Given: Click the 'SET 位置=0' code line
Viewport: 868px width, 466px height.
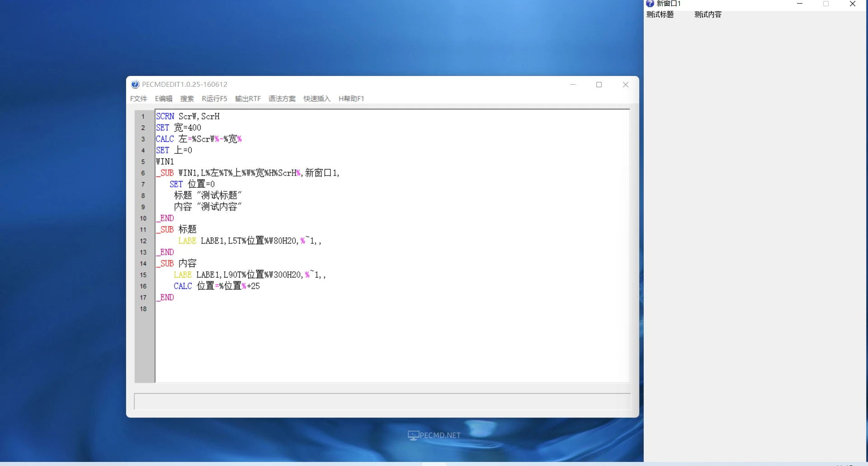Looking at the screenshot, I should click(192, 184).
